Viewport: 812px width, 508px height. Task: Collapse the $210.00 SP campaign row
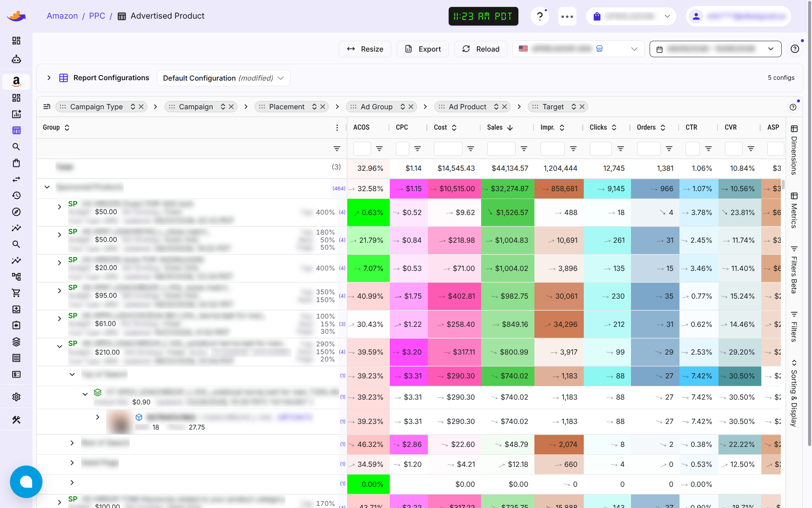click(x=59, y=346)
